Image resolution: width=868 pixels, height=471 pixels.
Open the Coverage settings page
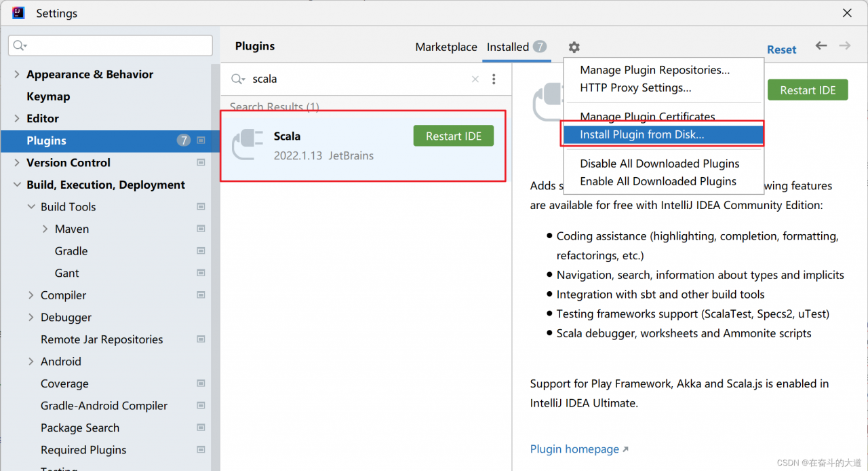pyautogui.click(x=64, y=383)
